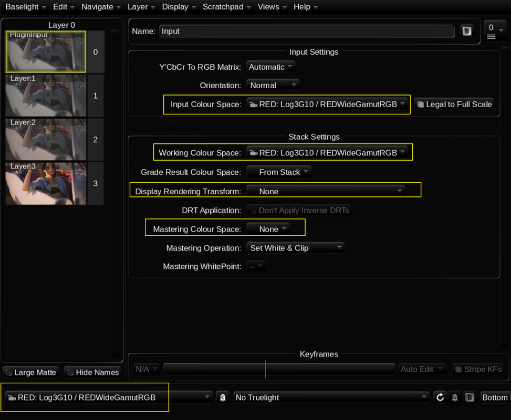Open the Input Colour Space dropdown
The height and width of the screenshot is (420, 511).
327,104
